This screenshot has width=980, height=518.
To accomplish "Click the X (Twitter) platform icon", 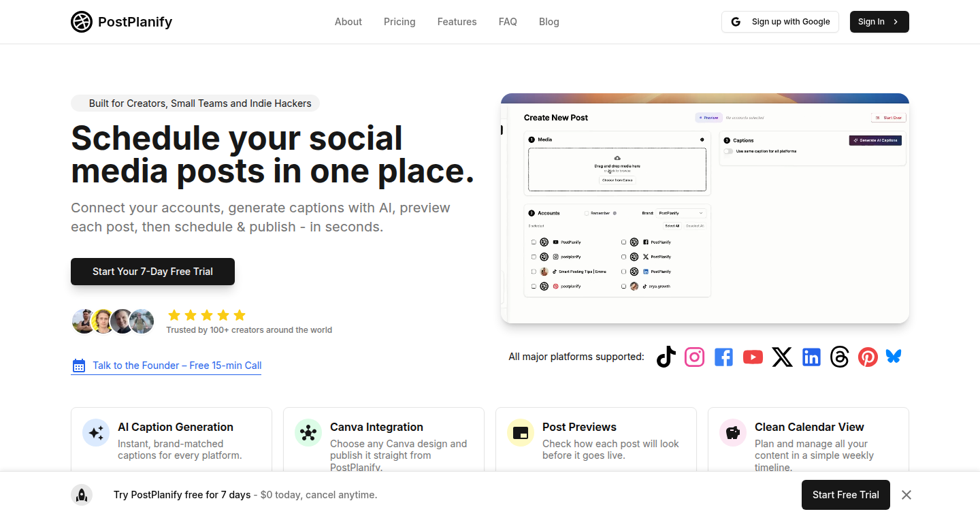I will [x=782, y=357].
